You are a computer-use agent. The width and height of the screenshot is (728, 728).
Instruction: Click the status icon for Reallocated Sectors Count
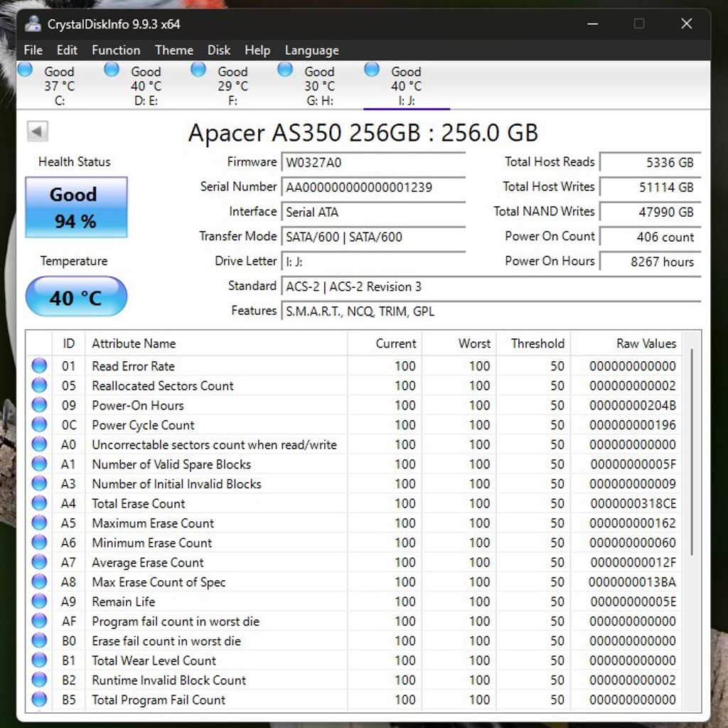[40, 385]
